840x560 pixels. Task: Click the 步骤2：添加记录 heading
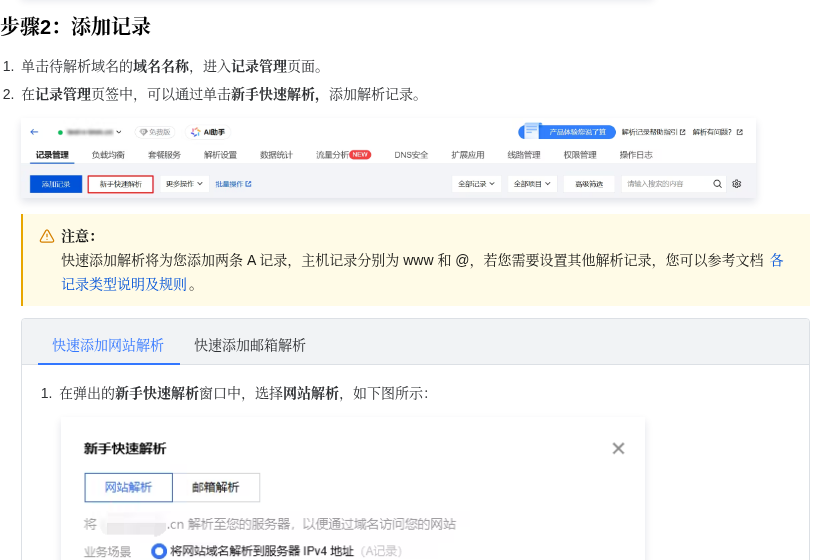pyautogui.click(x=76, y=26)
